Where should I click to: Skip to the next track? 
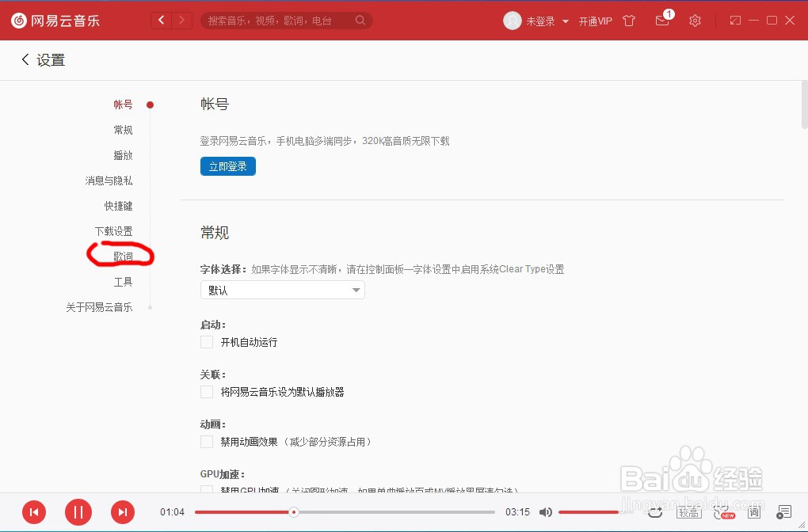(x=123, y=512)
